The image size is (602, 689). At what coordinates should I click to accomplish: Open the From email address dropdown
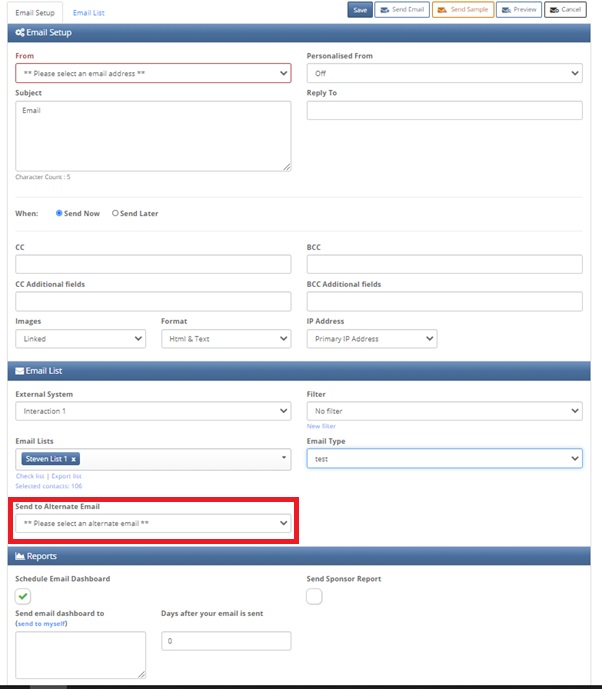point(153,73)
